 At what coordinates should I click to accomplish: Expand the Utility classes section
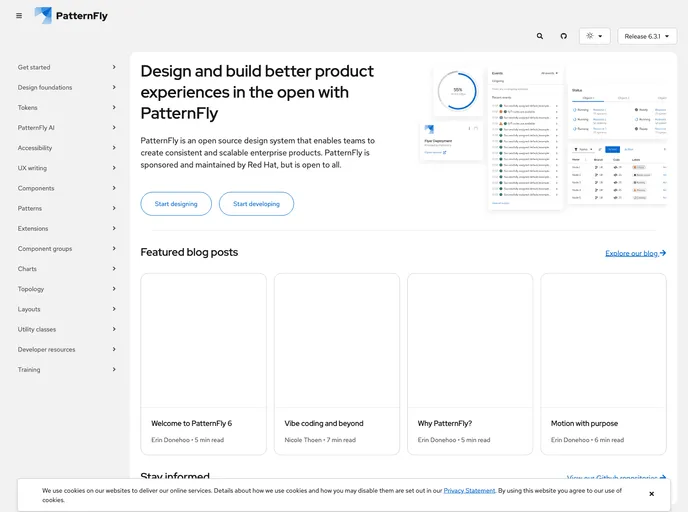[x=67, y=329]
